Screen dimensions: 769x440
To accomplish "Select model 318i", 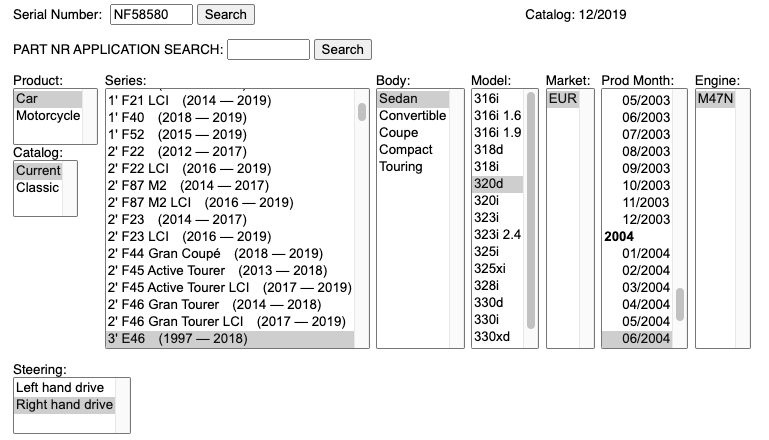I will [x=498, y=167].
